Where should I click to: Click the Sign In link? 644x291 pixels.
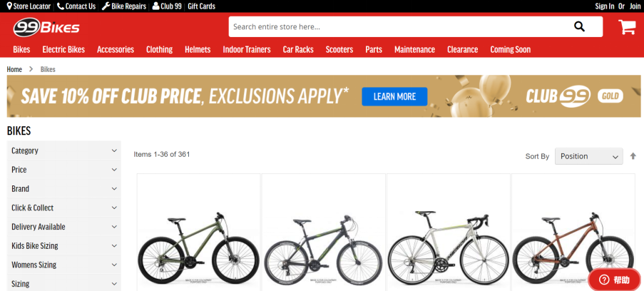pos(605,6)
